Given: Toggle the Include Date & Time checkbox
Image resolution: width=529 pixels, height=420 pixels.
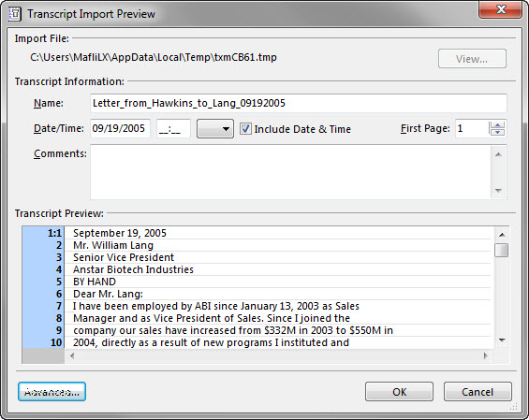Looking at the screenshot, I should [245, 129].
